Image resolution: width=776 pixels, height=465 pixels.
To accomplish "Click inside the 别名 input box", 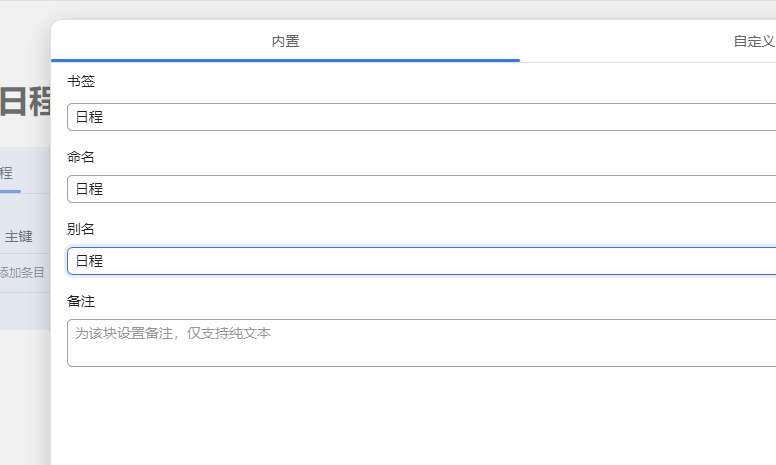I will tap(420, 261).
